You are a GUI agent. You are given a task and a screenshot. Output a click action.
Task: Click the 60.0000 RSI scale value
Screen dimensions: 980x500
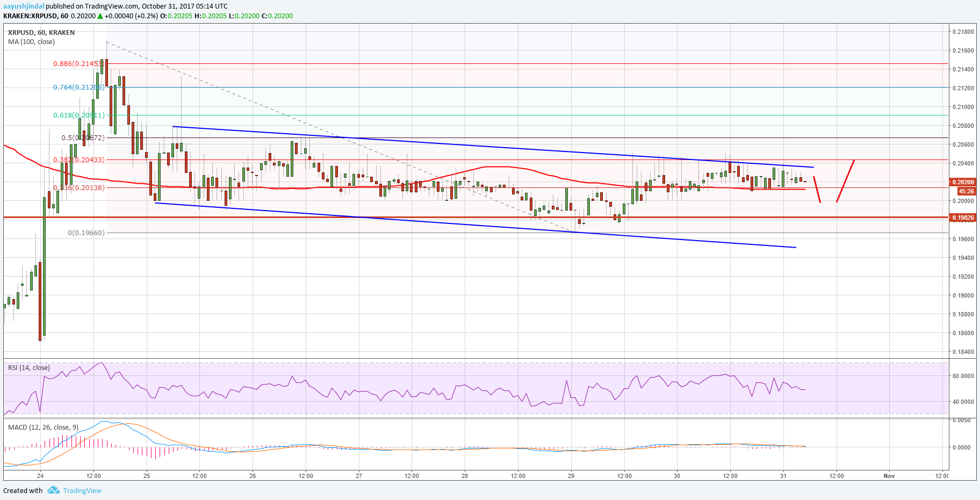click(963, 376)
